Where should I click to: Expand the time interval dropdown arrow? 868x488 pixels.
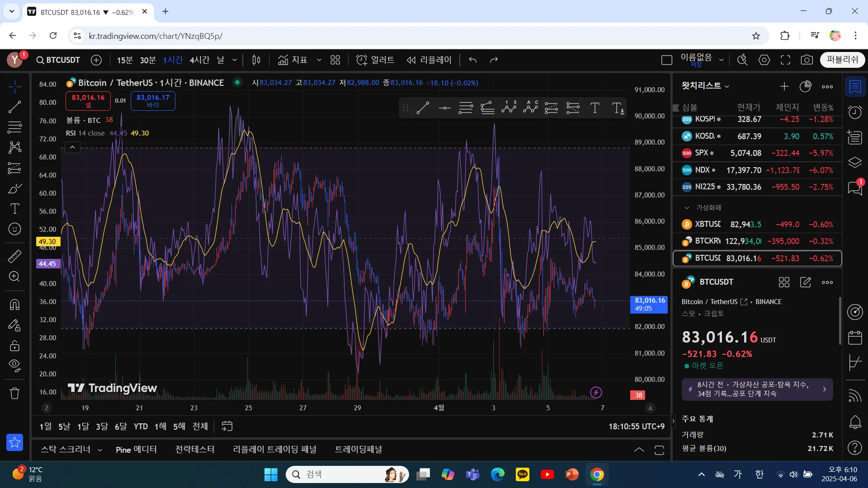(234, 60)
